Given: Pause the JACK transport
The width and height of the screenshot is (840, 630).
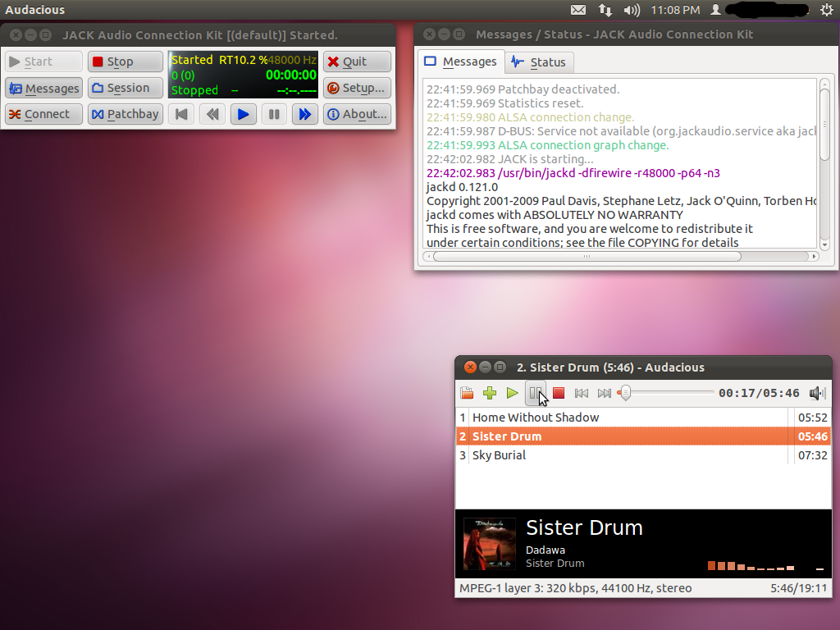Looking at the screenshot, I should [x=274, y=114].
